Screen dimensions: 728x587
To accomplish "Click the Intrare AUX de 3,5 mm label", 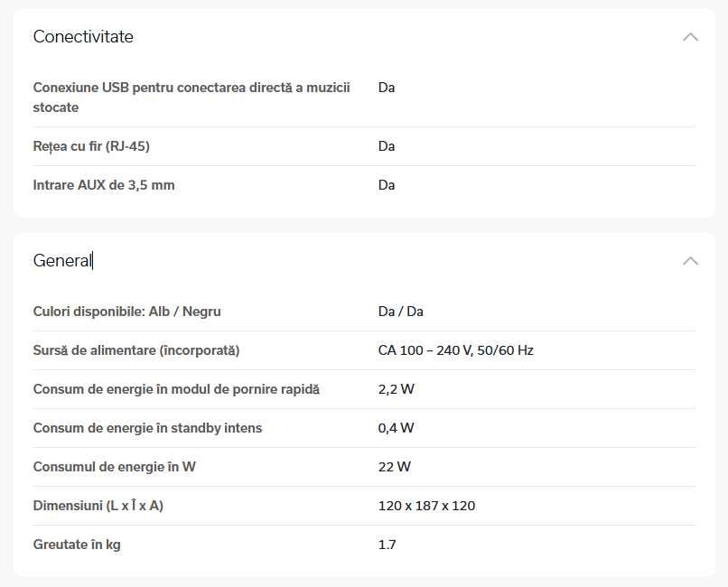I will click(x=104, y=185).
